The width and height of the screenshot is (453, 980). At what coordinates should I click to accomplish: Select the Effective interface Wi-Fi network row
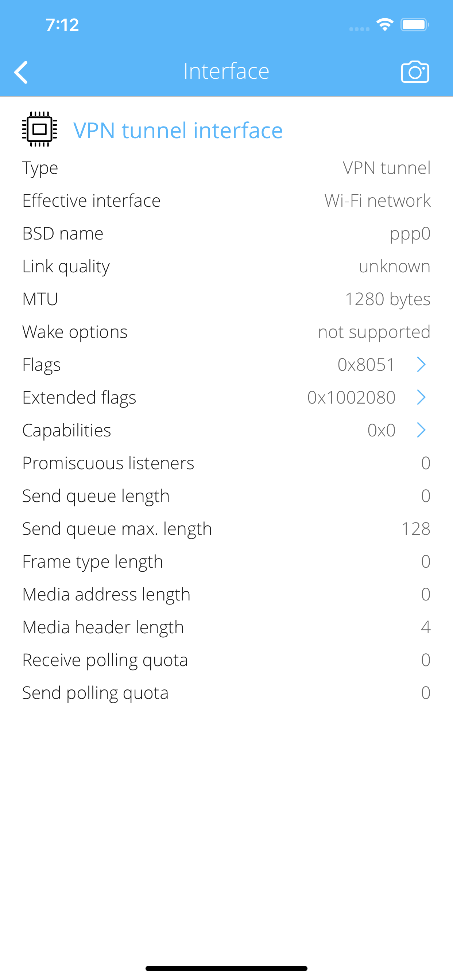(226, 201)
